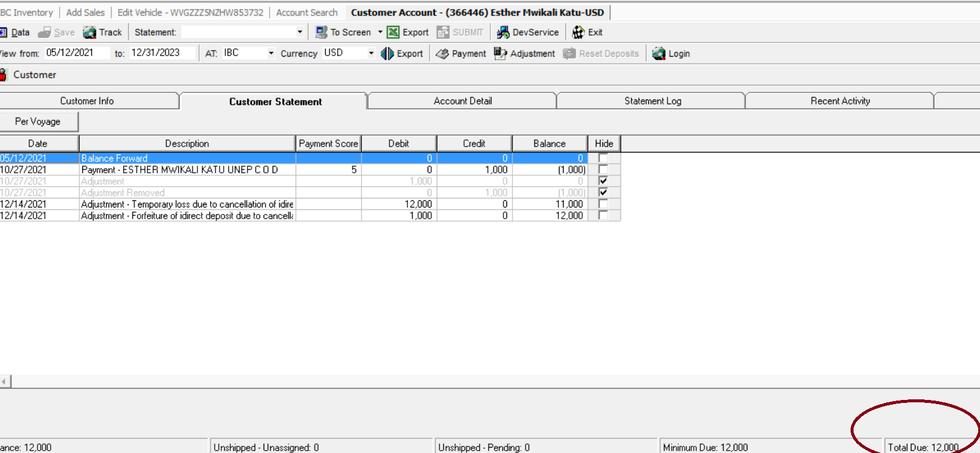
Task: Uncheck Hide box for Adjustment Removed row
Action: [603, 193]
